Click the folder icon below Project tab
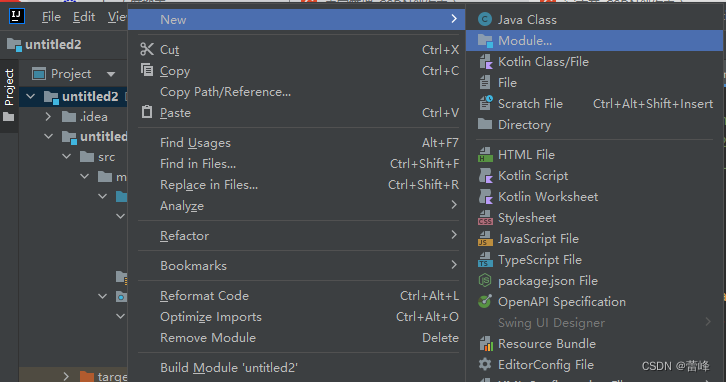 click(9, 117)
